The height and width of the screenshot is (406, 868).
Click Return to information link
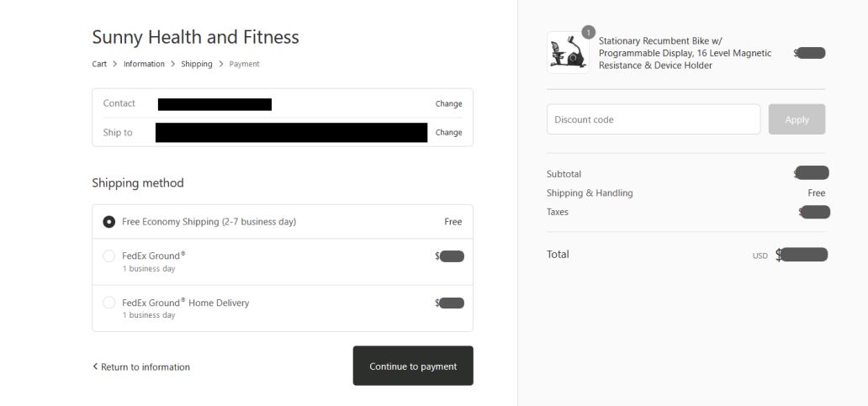pyautogui.click(x=145, y=366)
